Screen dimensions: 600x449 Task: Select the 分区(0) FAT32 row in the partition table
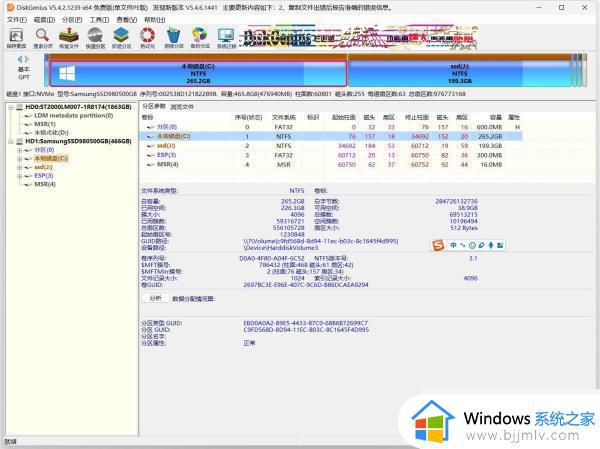click(331, 127)
